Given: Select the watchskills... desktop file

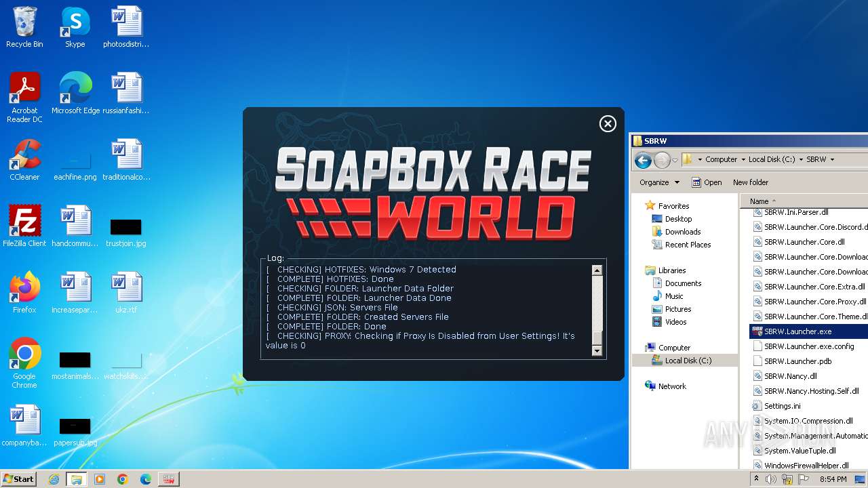Looking at the screenshot, I should tap(126, 366).
